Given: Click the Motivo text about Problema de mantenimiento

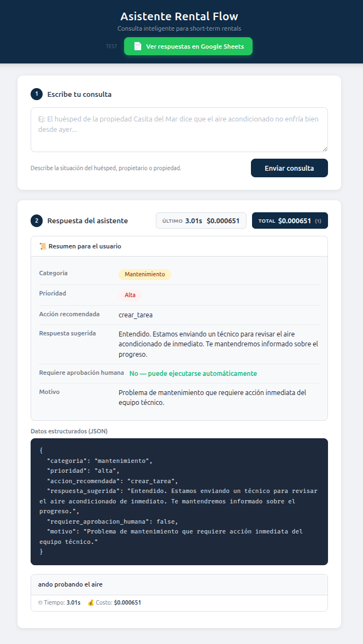Looking at the screenshot, I should click(213, 398).
